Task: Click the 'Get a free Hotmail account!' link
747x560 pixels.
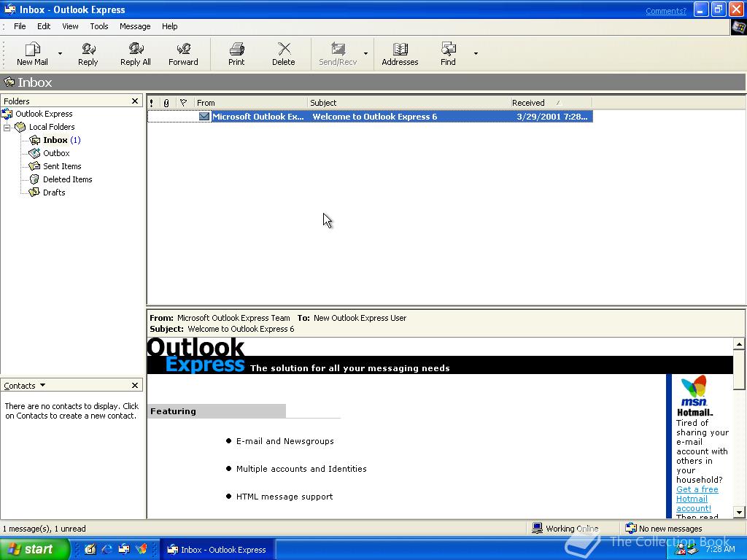Action: click(697, 499)
